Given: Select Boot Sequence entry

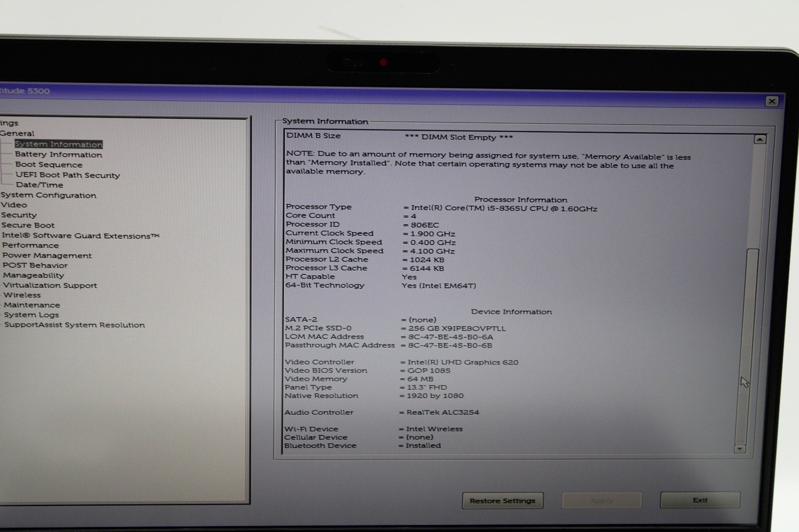Looking at the screenshot, I should coord(48,165).
